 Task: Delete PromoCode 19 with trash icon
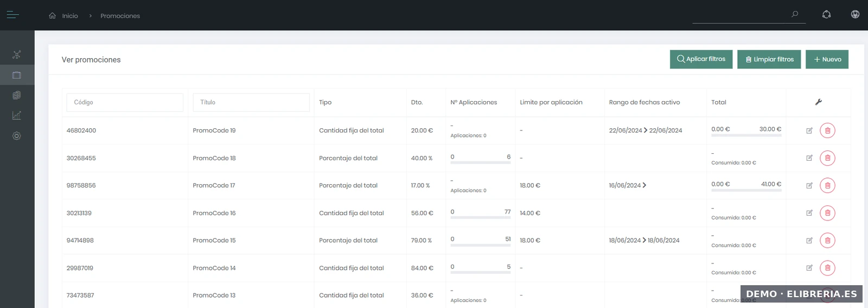coord(827,130)
